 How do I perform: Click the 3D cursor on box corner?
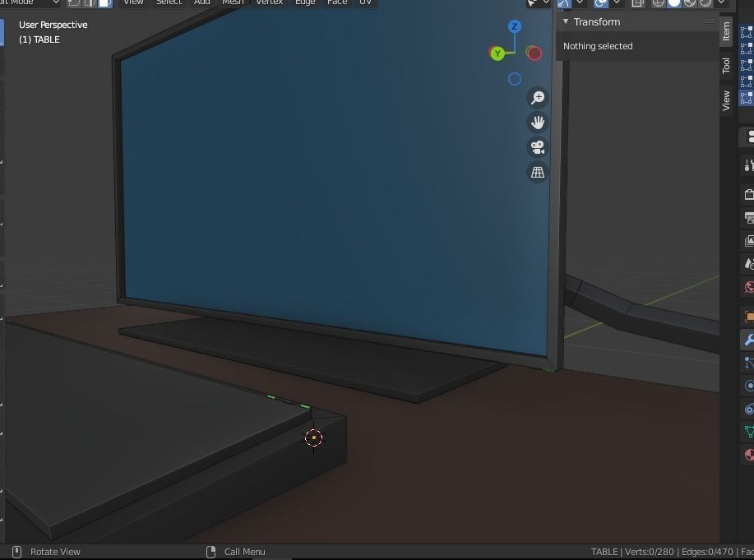tap(314, 437)
